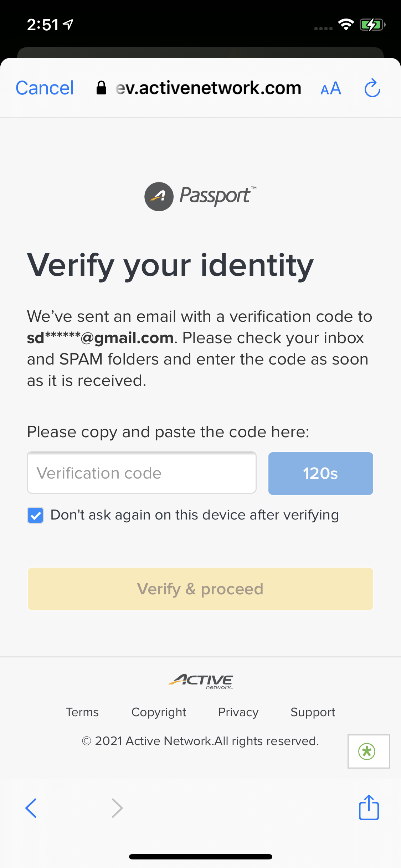Focus the Verification code field
Viewport: 401px width, 868px height.
pos(142,473)
